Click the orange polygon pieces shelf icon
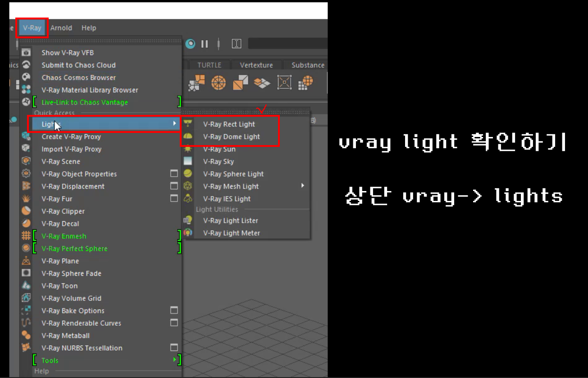 point(196,82)
